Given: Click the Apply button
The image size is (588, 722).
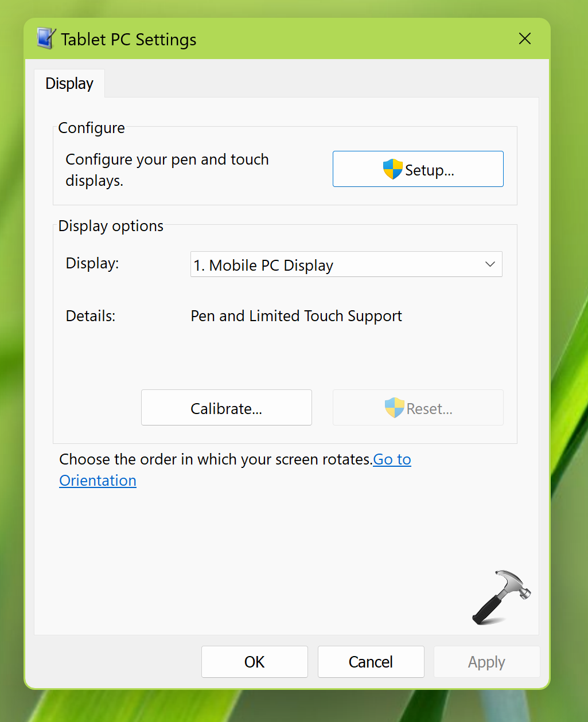Looking at the screenshot, I should (487, 662).
